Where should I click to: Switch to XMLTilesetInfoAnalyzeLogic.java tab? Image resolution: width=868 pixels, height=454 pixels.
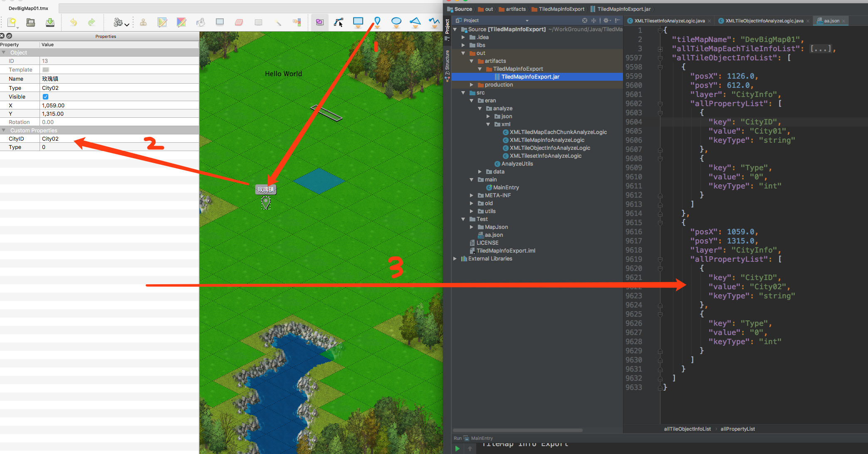[x=669, y=21]
